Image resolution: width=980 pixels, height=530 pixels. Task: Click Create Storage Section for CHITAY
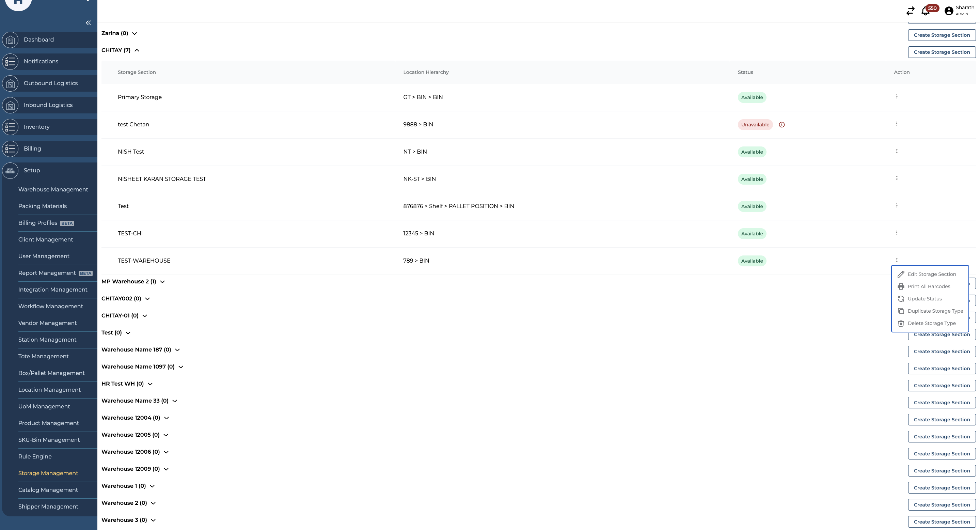click(942, 52)
